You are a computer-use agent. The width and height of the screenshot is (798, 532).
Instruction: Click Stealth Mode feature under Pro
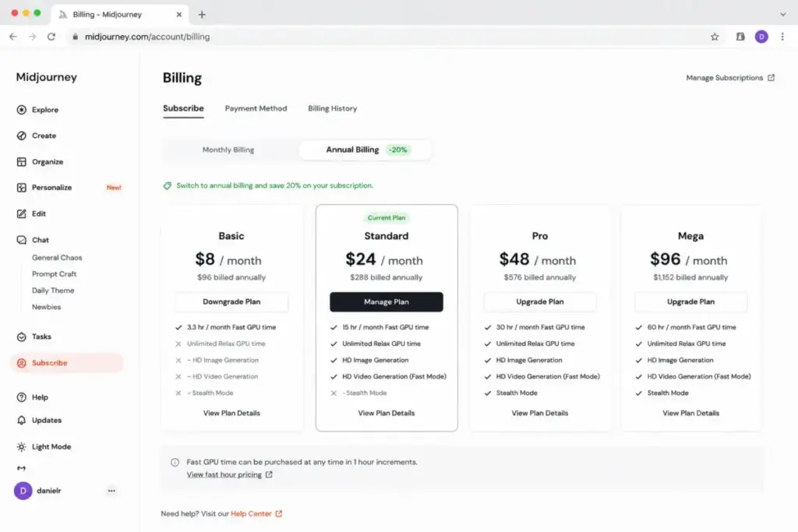[517, 393]
